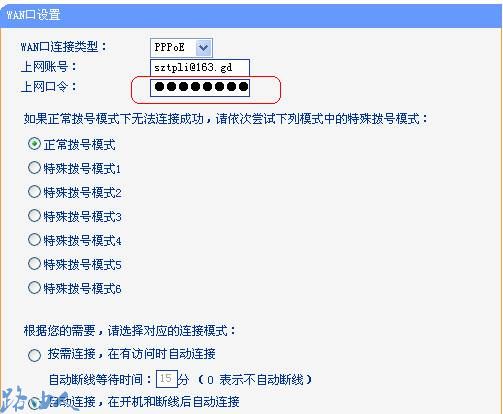Pick the 特殊拨号模式4 option
Screen dimensions: 503x414
click(x=34, y=240)
